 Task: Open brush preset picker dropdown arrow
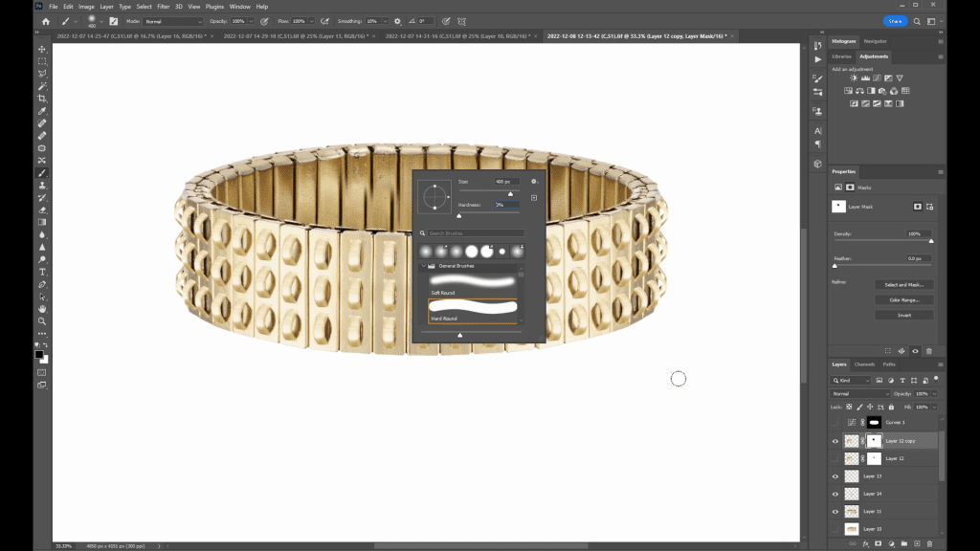pos(100,21)
